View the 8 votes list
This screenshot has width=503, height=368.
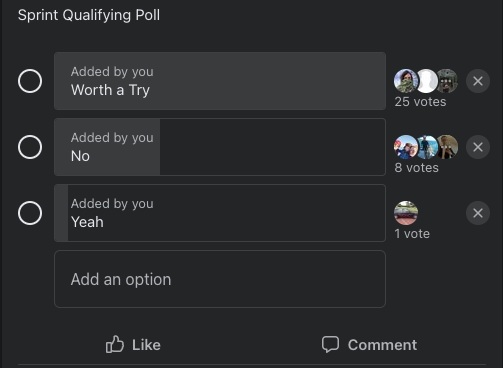[x=416, y=168]
